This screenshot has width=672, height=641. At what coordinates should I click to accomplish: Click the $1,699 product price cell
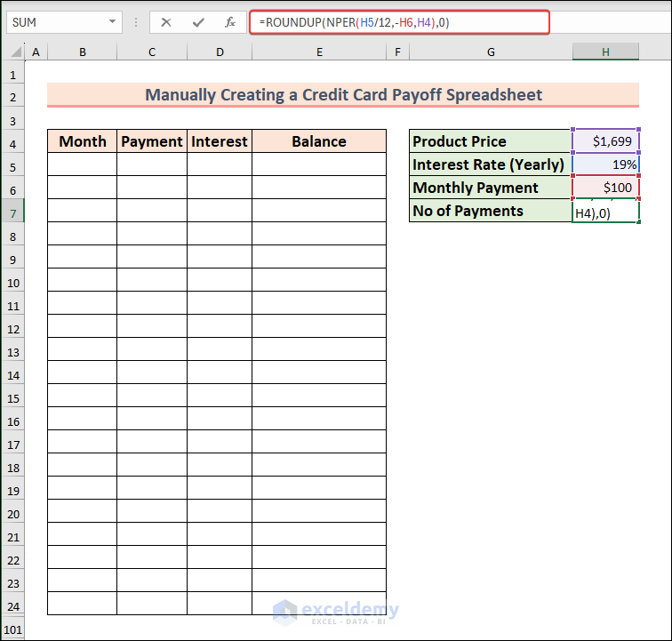(605, 141)
